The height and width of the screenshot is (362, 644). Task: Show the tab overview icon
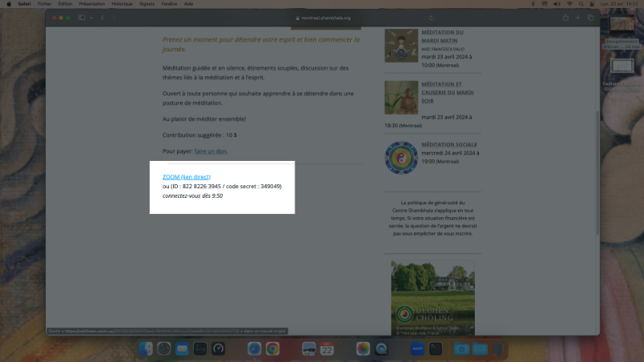[590, 18]
